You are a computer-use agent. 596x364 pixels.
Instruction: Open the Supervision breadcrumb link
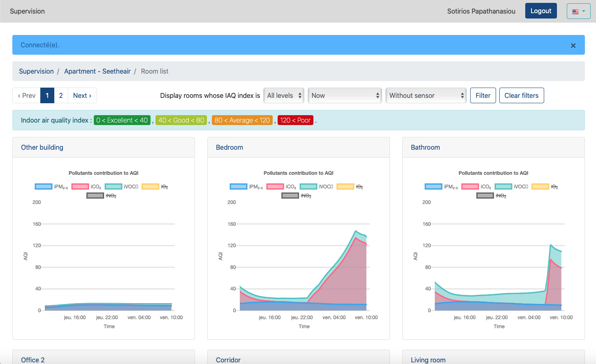click(x=36, y=71)
